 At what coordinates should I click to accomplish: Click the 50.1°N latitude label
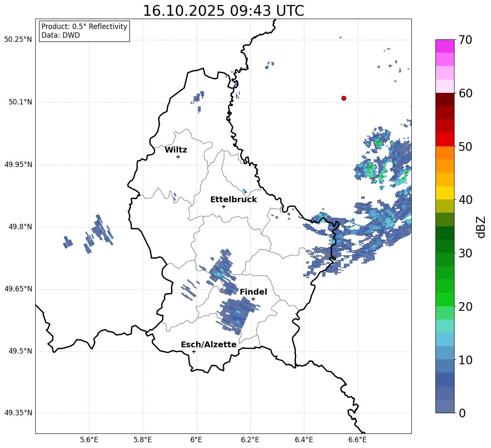click(20, 102)
